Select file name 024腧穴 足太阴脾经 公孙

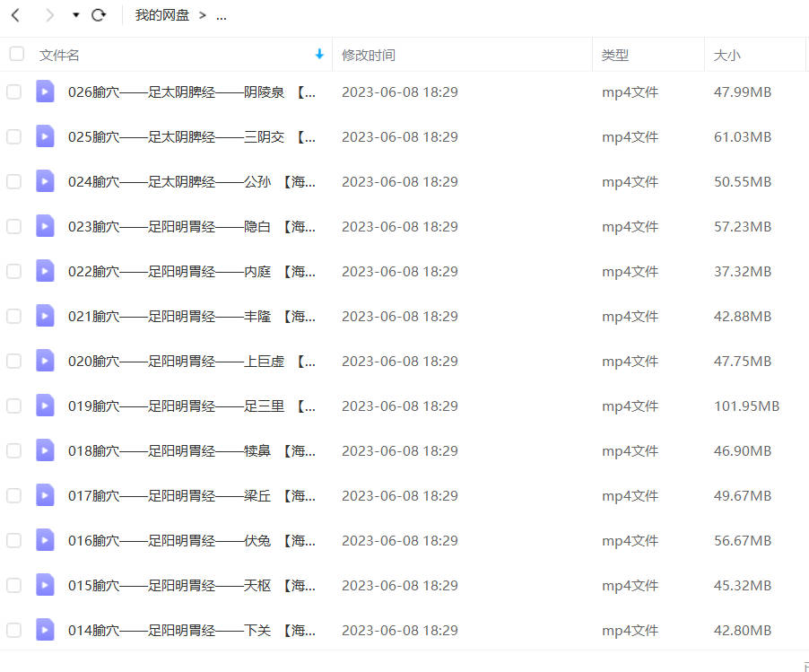(192, 182)
